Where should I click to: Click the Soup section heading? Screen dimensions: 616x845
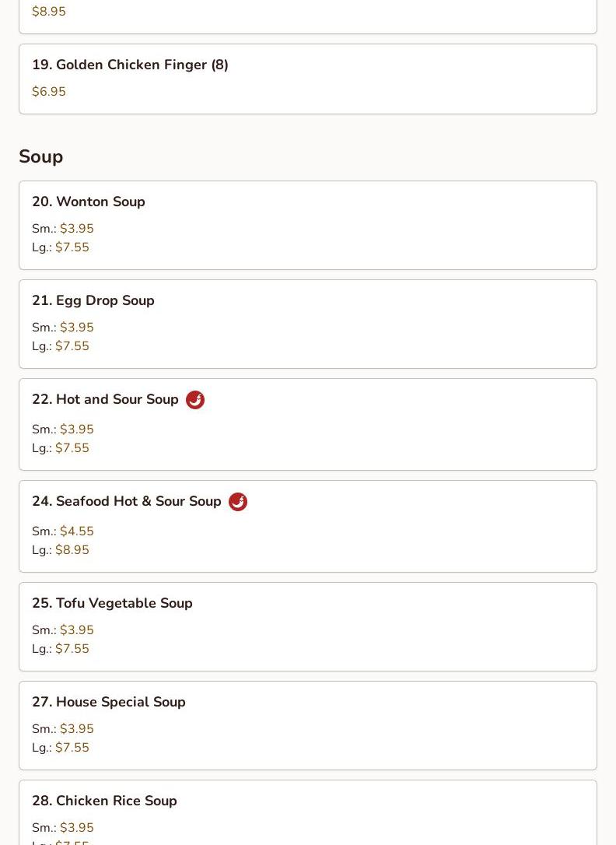tap(41, 157)
